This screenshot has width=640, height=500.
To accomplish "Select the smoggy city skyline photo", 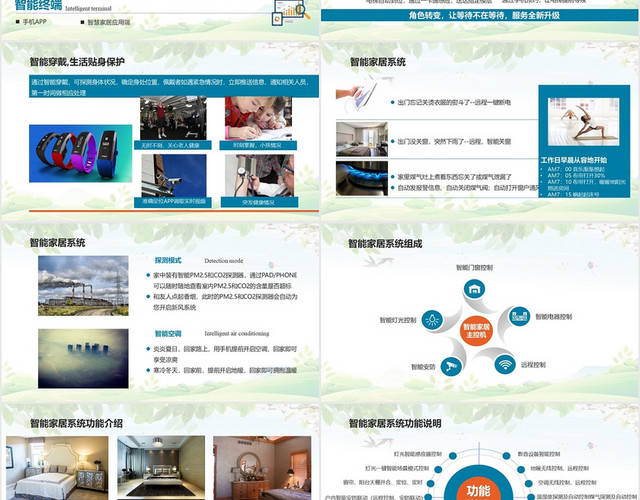I will [x=83, y=358].
